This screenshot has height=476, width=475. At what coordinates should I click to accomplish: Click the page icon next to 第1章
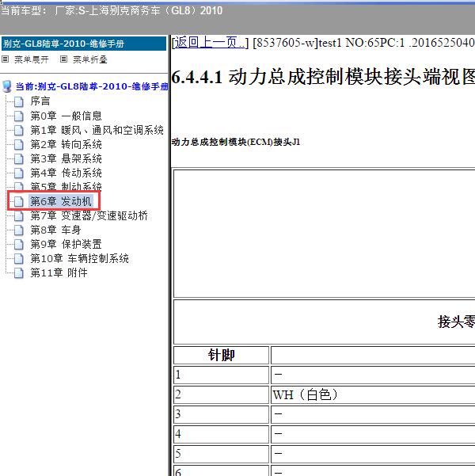(19, 130)
